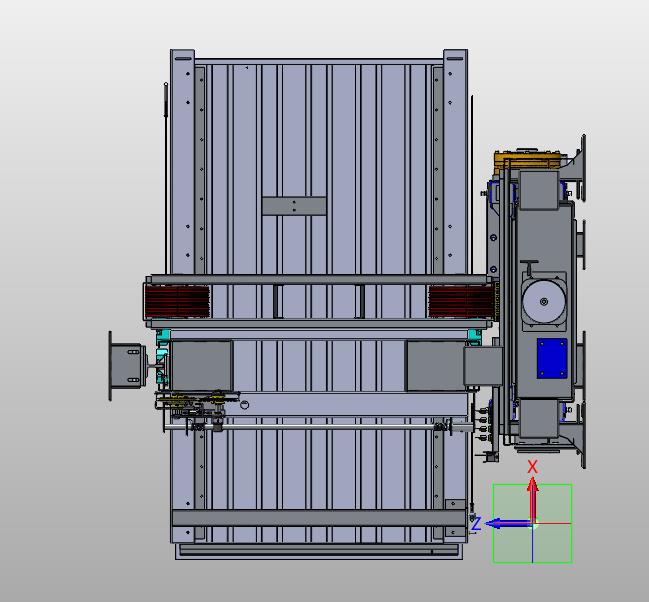Screen dimensions: 649x602
Task: Click the red X axis arrow
Action: 532,499
